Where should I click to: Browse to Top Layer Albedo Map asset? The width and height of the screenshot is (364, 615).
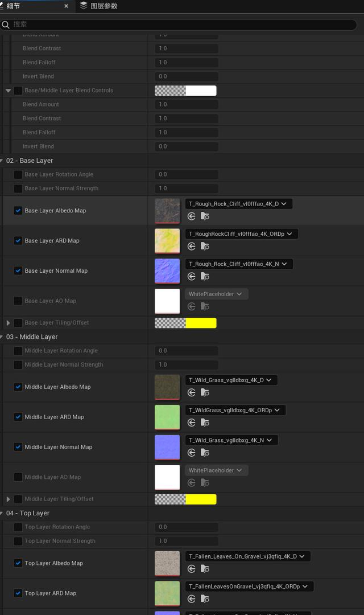(205, 569)
